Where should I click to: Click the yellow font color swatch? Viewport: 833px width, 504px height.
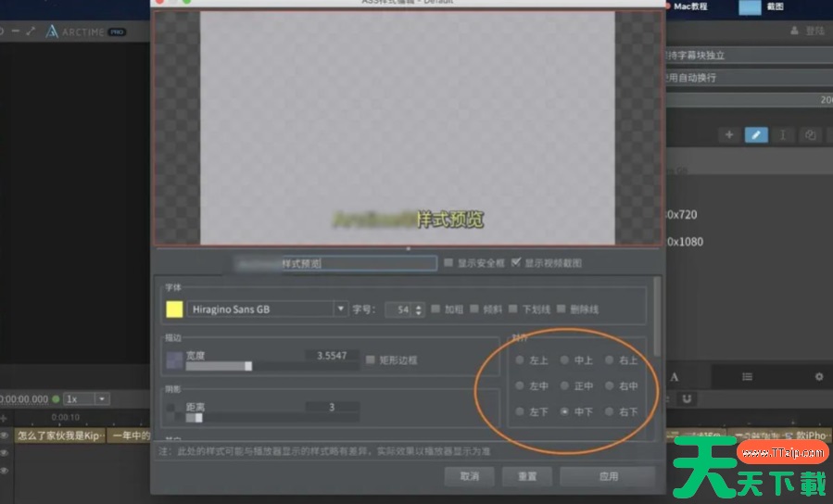pyautogui.click(x=173, y=309)
